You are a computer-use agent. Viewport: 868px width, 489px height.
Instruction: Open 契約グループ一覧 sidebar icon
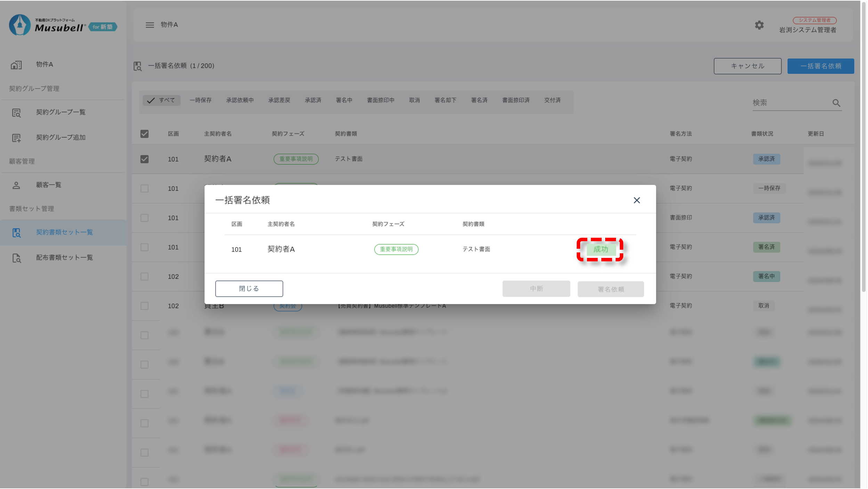[16, 113]
